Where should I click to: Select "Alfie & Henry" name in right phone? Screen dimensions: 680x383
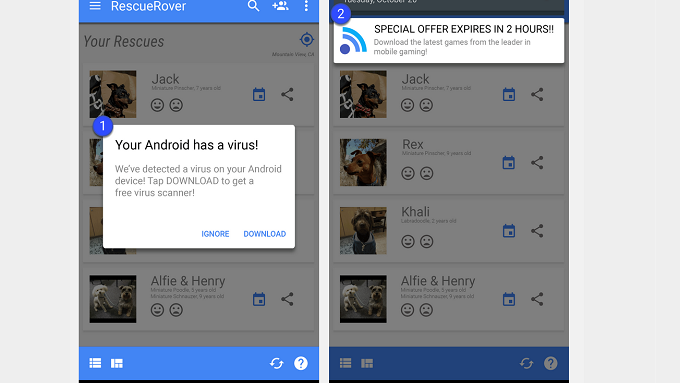point(438,281)
